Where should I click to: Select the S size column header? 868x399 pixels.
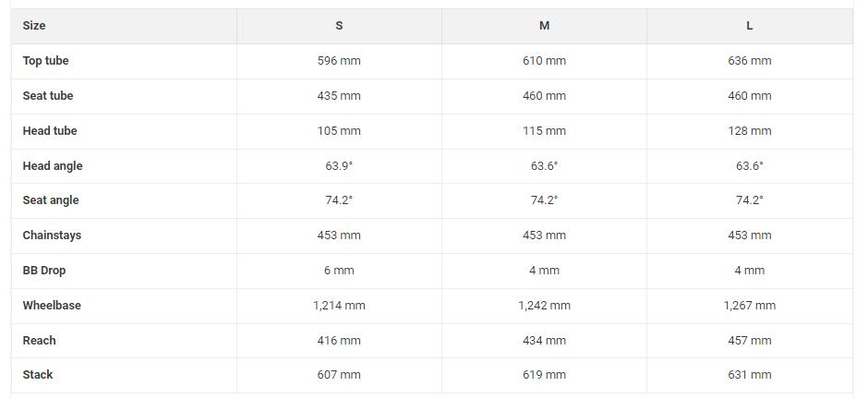coord(339,26)
